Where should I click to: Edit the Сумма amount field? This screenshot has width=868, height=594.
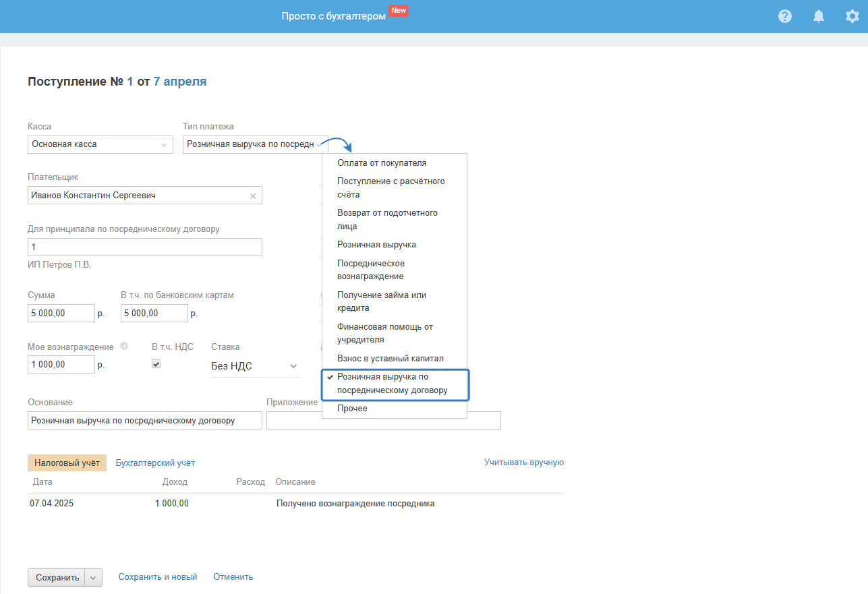click(61, 314)
